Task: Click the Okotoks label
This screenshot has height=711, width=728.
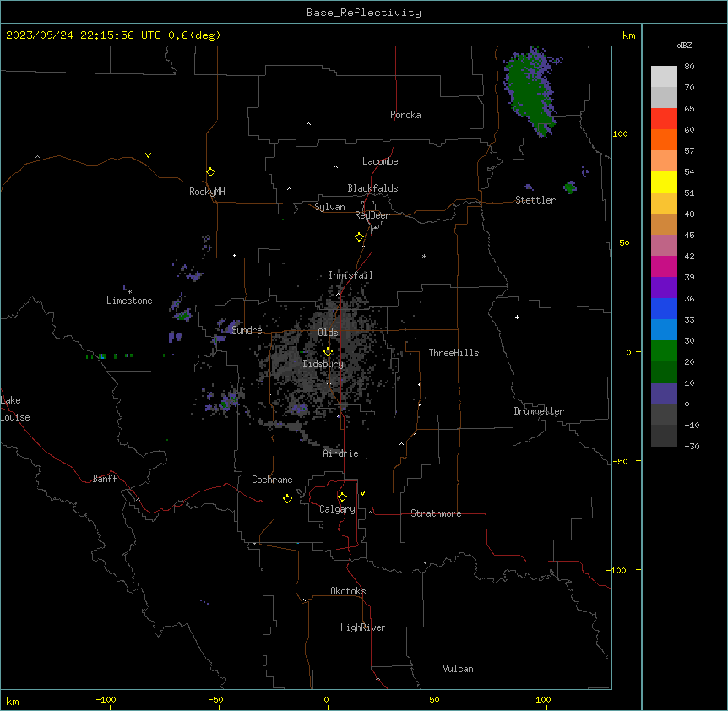Action: point(348,591)
